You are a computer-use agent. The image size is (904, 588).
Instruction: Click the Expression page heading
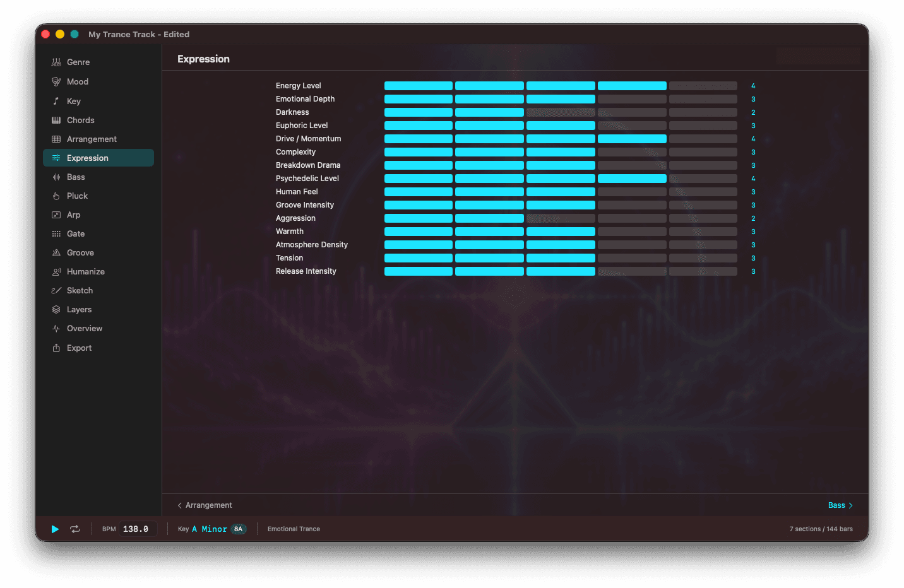click(x=203, y=59)
